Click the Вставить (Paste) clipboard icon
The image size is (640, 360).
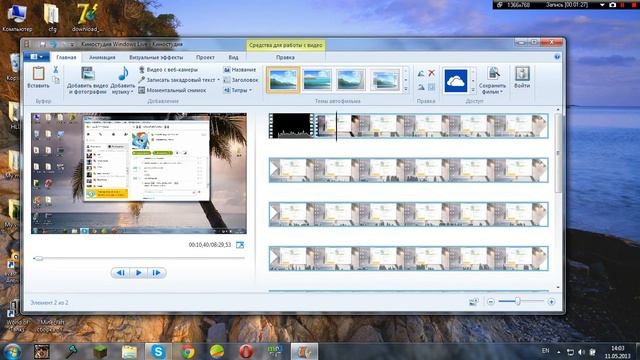click(x=38, y=73)
